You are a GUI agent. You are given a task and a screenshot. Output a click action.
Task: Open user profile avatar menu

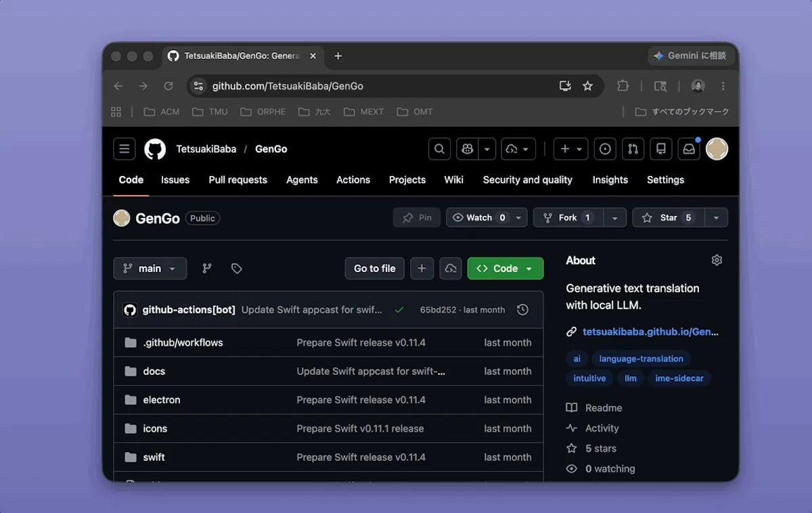click(717, 149)
